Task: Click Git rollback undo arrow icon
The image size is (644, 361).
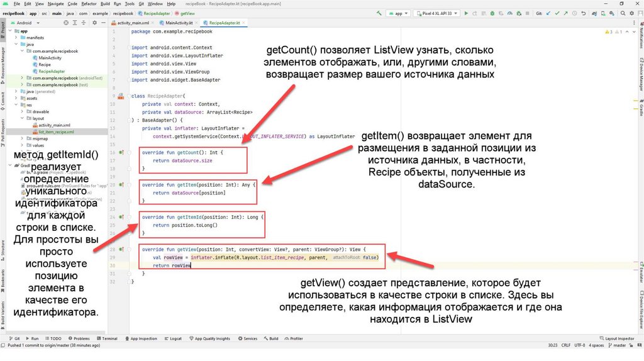Action: tap(582, 13)
